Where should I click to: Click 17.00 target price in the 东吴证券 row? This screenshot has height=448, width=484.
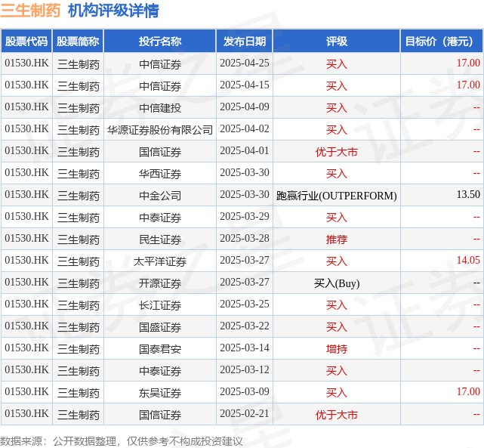pyautogui.click(x=468, y=392)
